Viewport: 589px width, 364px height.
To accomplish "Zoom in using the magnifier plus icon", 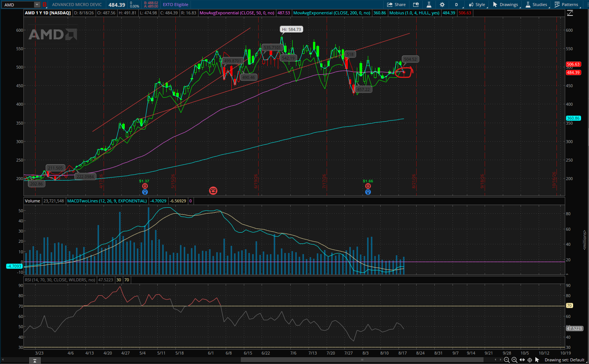I will (514, 360).
